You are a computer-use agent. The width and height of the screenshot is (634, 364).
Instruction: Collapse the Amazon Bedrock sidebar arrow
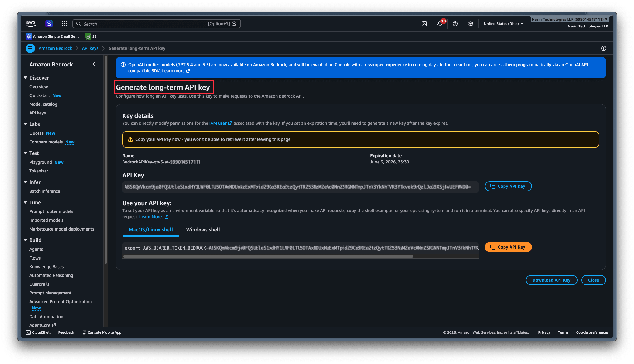(x=94, y=64)
